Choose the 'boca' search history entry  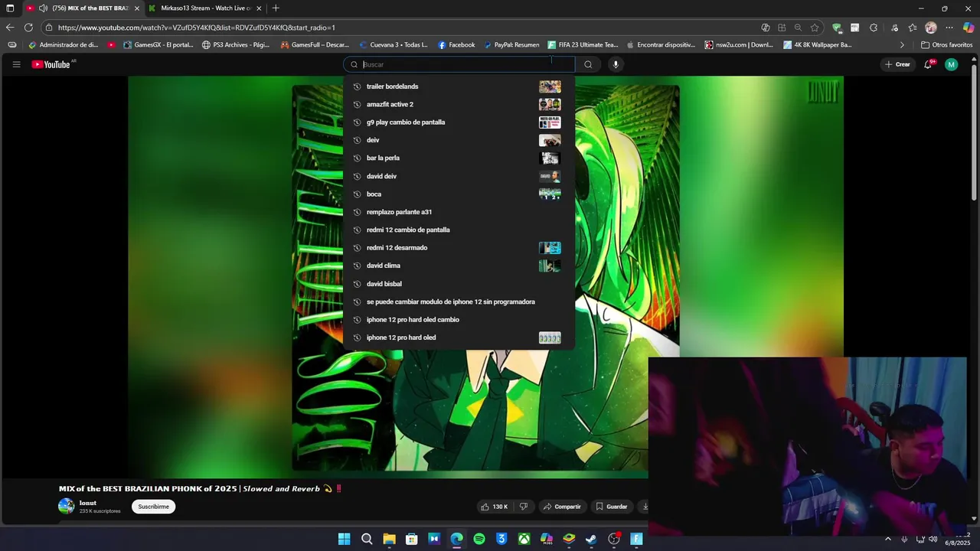point(459,194)
